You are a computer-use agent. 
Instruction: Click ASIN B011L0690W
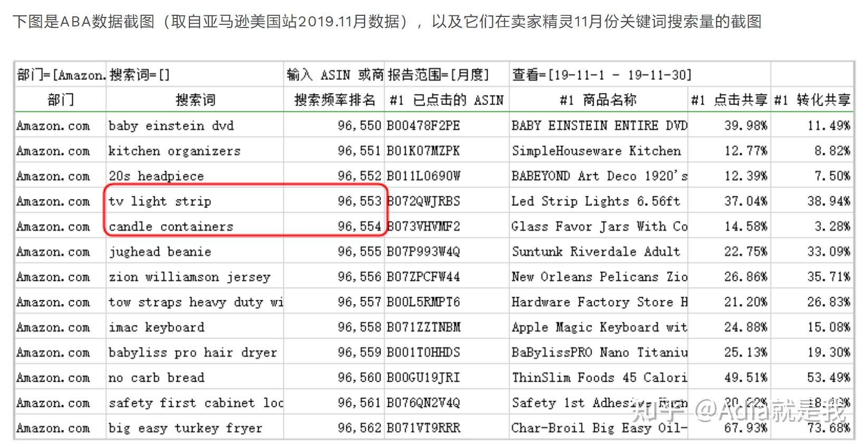pyautogui.click(x=423, y=176)
